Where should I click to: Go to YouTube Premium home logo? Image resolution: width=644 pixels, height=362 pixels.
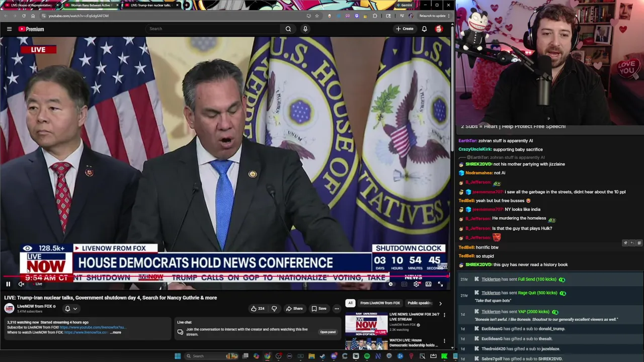point(31,29)
